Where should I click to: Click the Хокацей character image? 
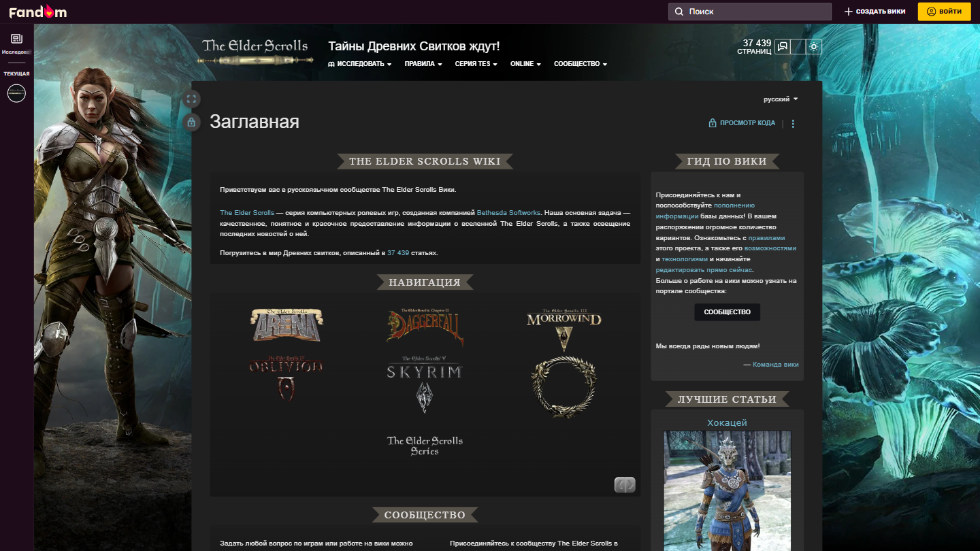728,490
